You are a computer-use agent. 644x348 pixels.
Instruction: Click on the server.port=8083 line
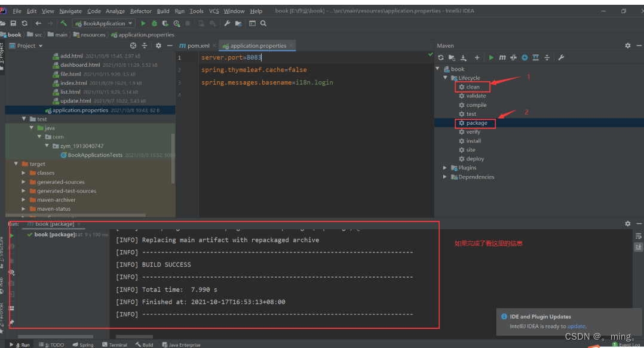coord(231,57)
